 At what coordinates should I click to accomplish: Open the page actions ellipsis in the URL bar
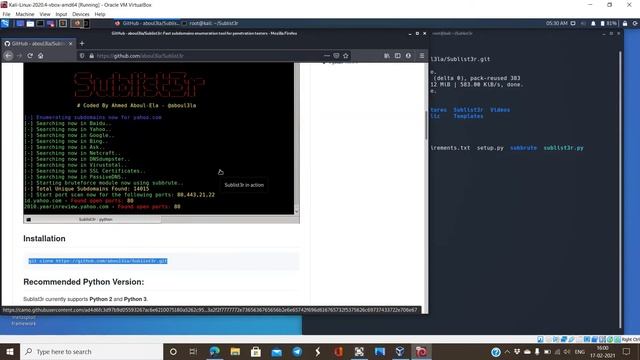coord(327,56)
